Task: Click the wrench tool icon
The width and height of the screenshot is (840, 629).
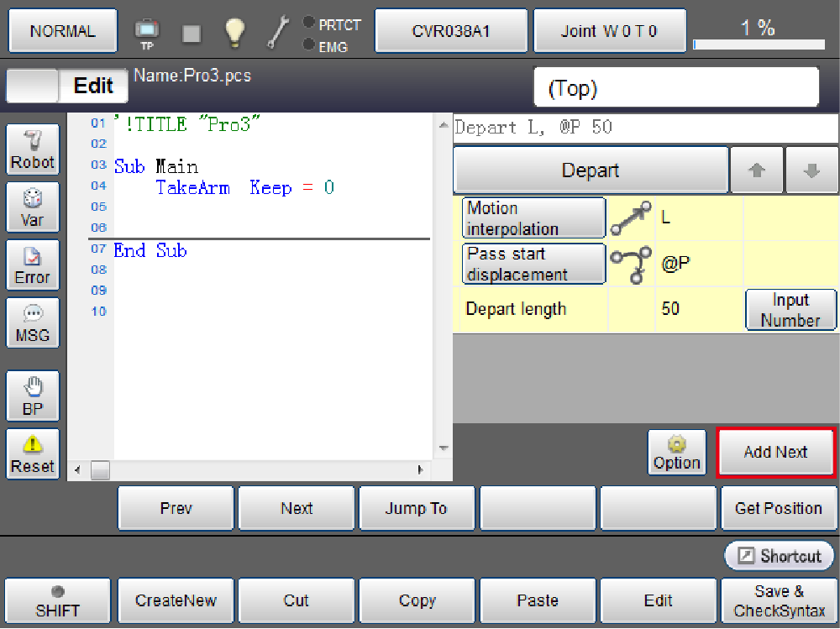Action: 278,32
